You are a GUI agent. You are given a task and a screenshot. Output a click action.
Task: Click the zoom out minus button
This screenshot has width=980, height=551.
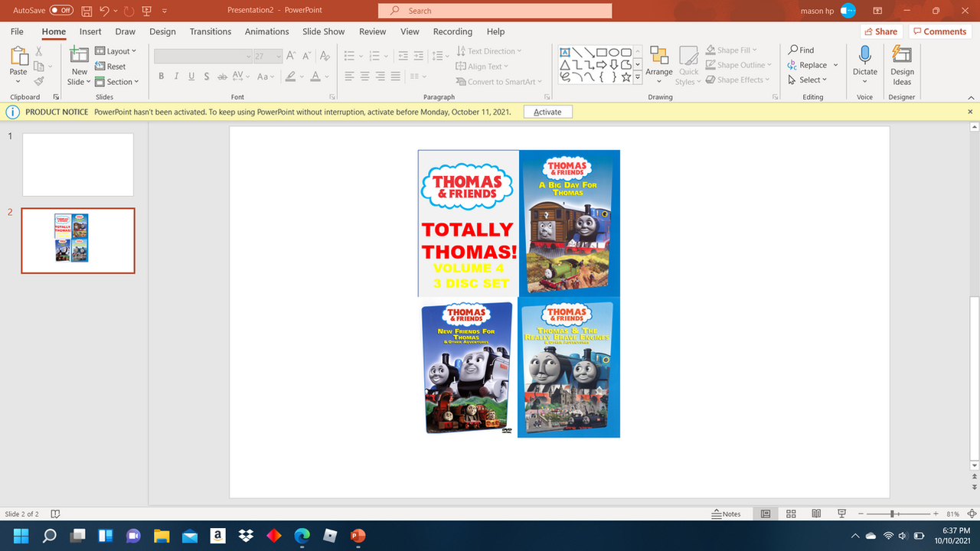(x=860, y=514)
